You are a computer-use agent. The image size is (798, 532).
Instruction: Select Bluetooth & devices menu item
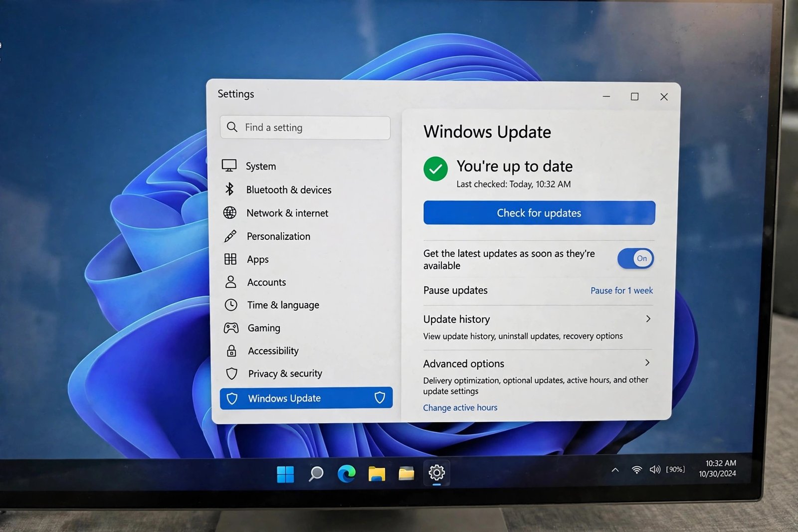pyautogui.click(x=289, y=189)
